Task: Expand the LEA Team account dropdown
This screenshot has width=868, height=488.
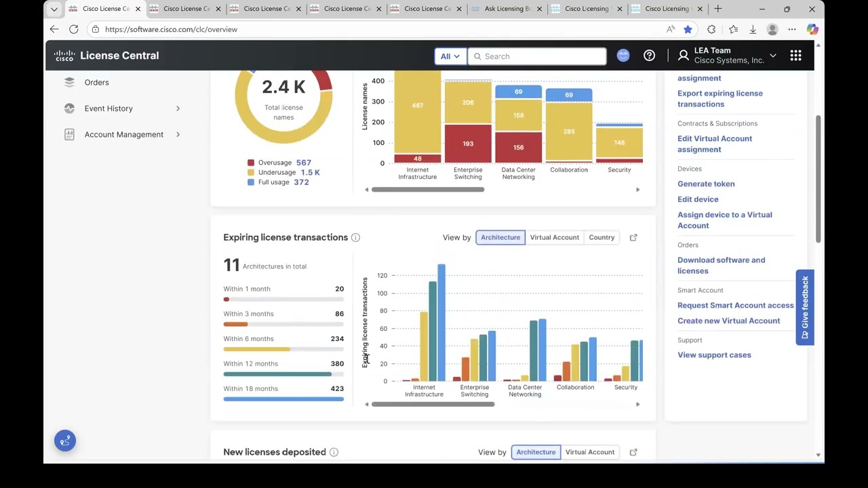Action: click(772, 56)
